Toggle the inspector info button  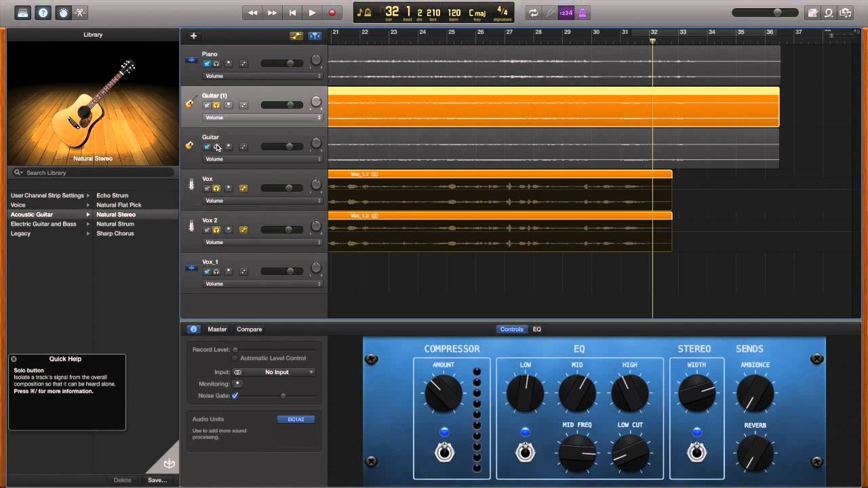(x=193, y=329)
